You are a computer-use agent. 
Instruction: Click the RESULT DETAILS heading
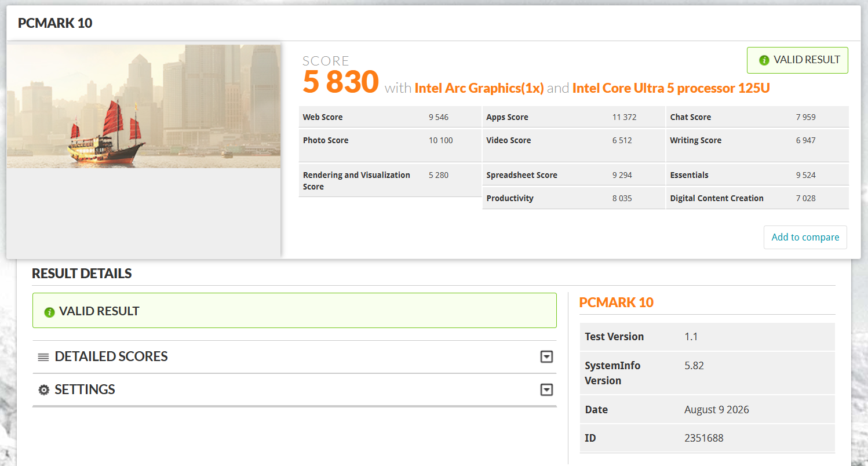(x=82, y=274)
